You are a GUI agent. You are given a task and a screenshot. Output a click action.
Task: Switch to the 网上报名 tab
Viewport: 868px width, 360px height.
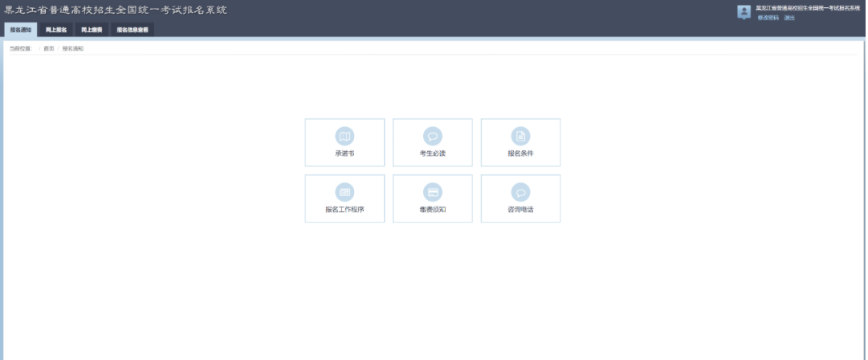(55, 30)
